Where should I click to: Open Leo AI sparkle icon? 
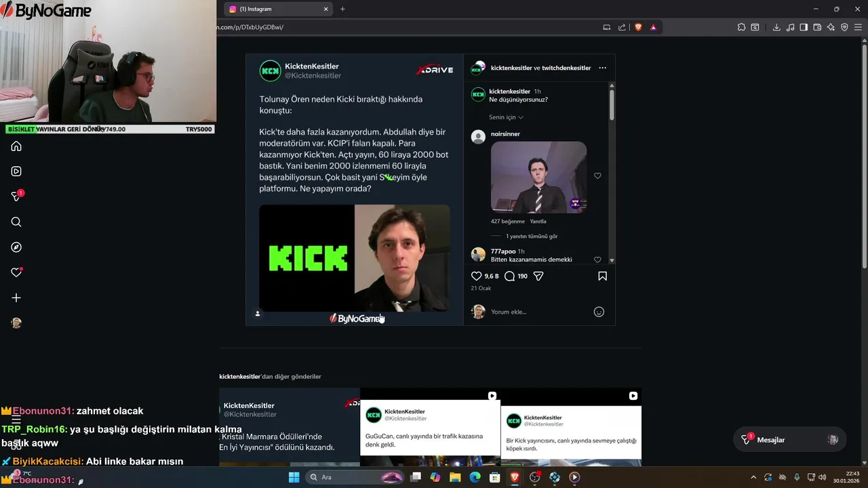tap(831, 27)
